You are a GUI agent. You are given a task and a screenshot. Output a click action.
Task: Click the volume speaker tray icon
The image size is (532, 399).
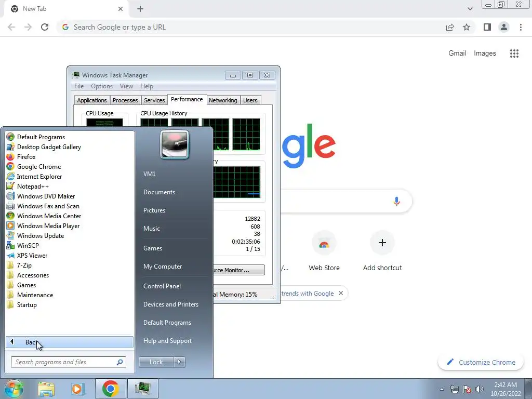click(x=480, y=389)
